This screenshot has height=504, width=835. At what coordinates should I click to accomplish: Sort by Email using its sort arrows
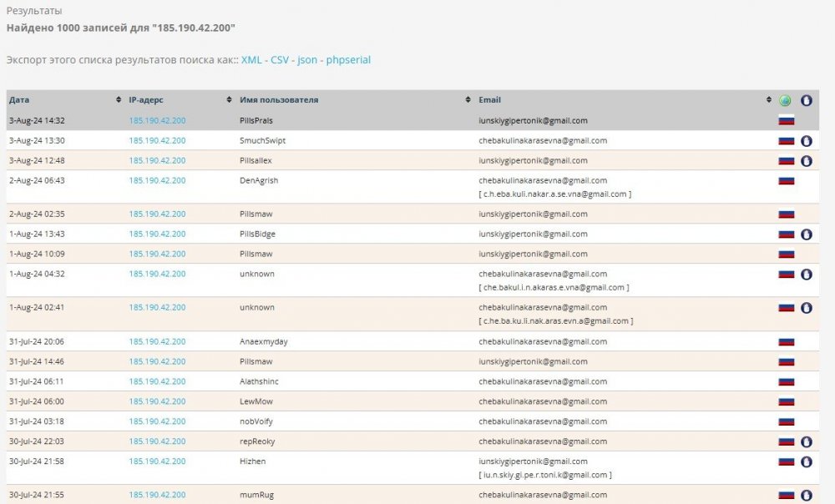coord(768,100)
